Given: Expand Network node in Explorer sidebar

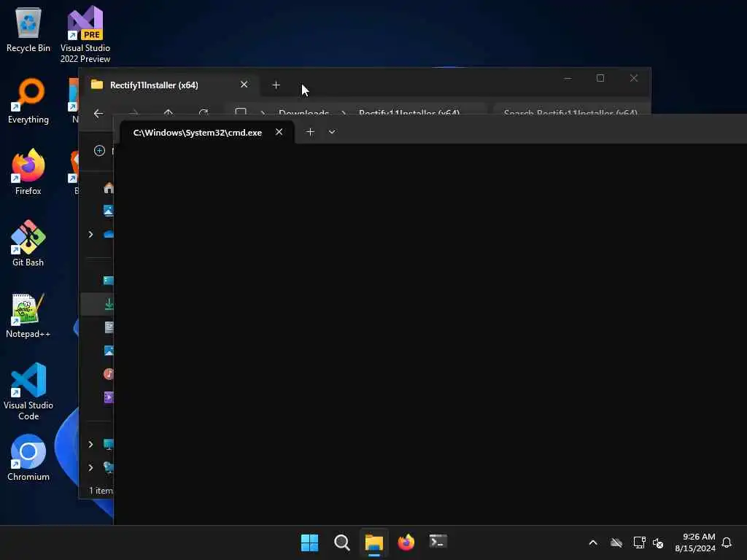Looking at the screenshot, I should point(90,467).
